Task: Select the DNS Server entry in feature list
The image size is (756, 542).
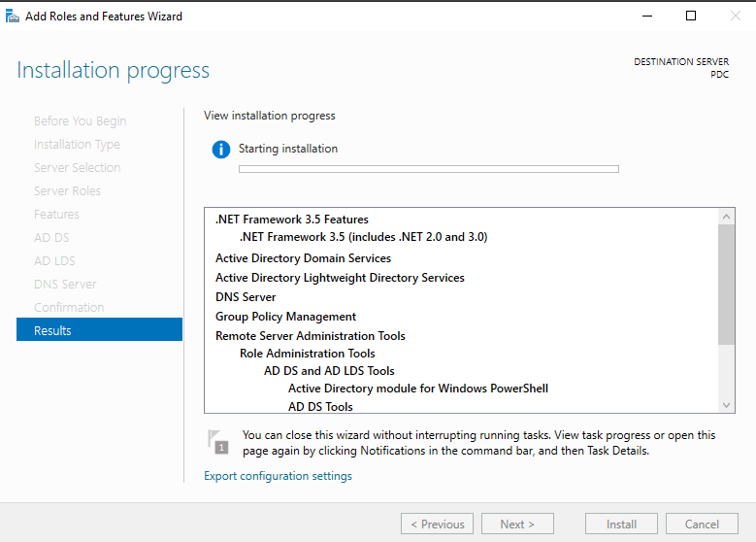Action: tap(246, 297)
